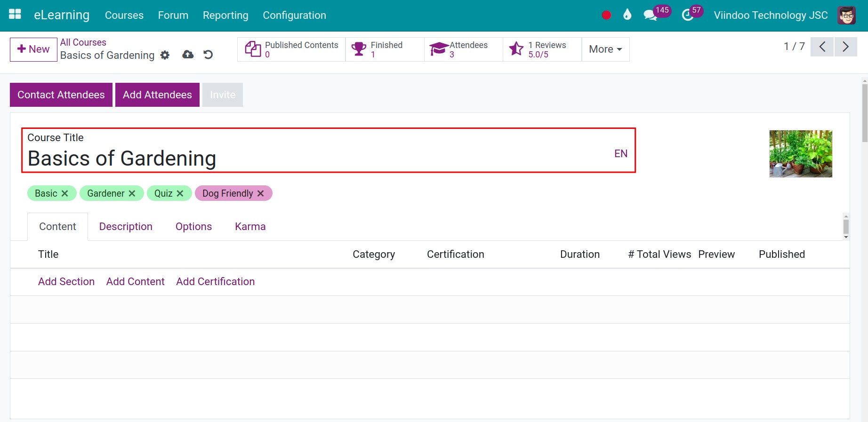The image size is (868, 422).
Task: Open the apps grid home menu
Action: pos(15,15)
